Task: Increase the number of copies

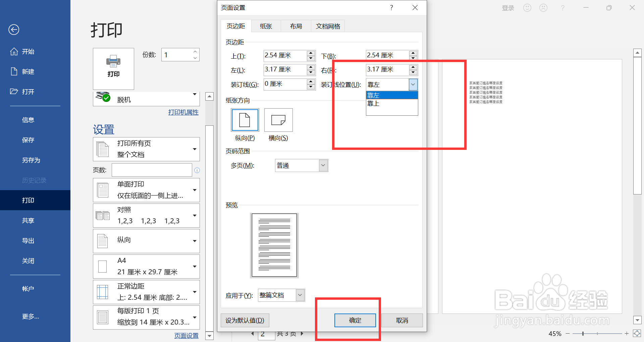Action: (x=195, y=51)
